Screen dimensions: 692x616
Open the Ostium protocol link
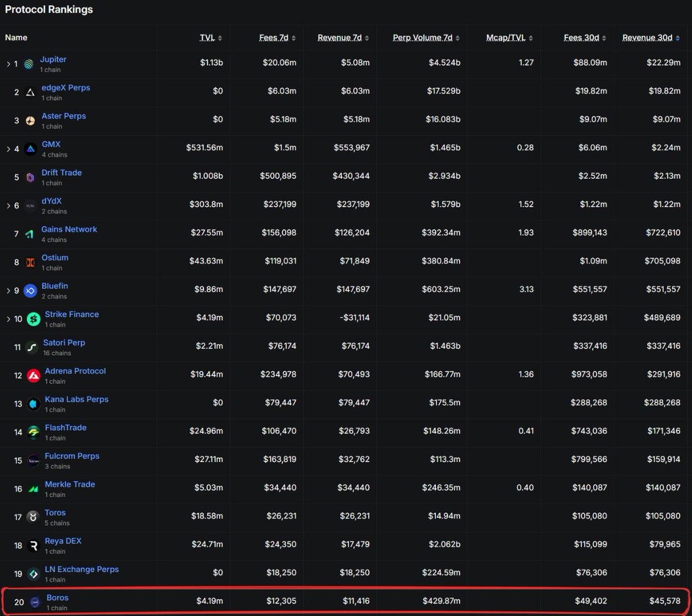pos(55,257)
